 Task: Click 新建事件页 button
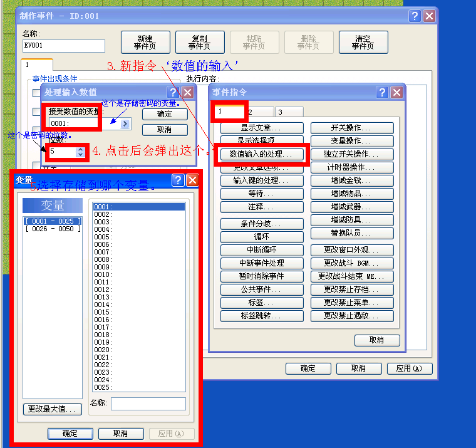(145, 42)
